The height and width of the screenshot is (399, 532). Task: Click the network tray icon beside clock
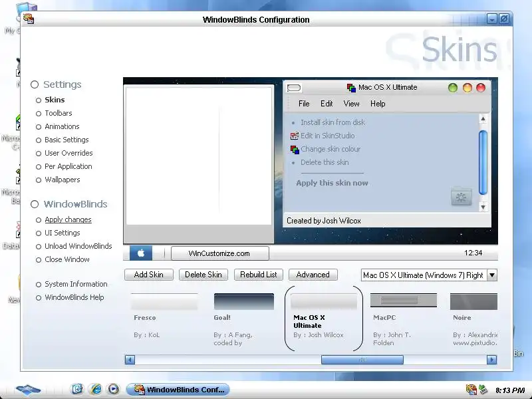(x=483, y=390)
